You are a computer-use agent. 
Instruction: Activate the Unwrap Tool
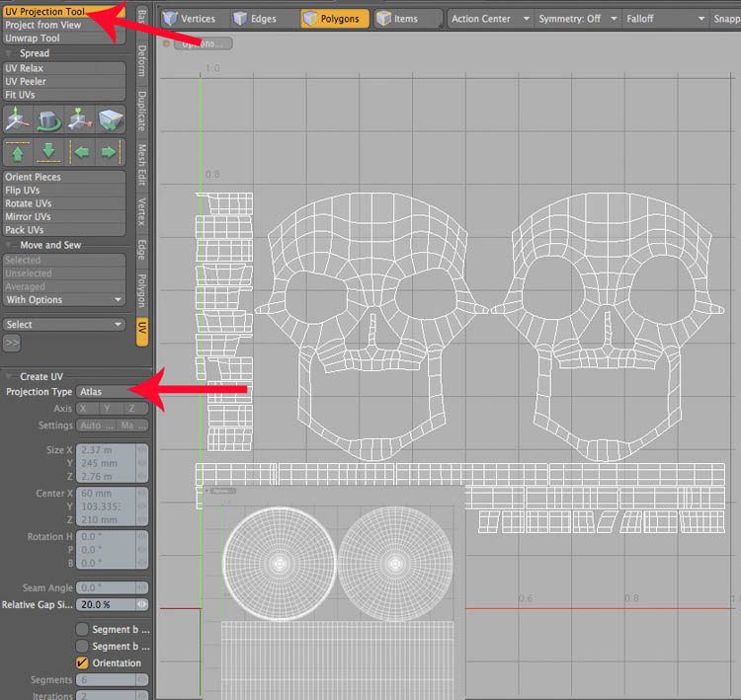[64, 39]
